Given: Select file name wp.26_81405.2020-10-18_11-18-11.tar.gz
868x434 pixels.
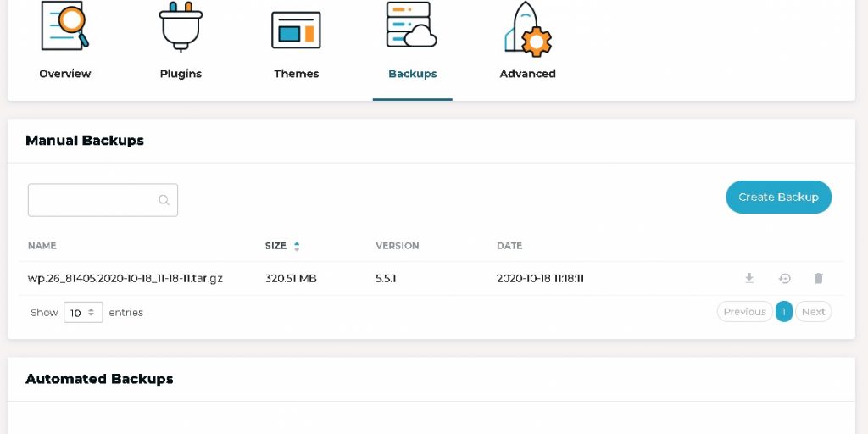Looking at the screenshot, I should tap(125, 278).
